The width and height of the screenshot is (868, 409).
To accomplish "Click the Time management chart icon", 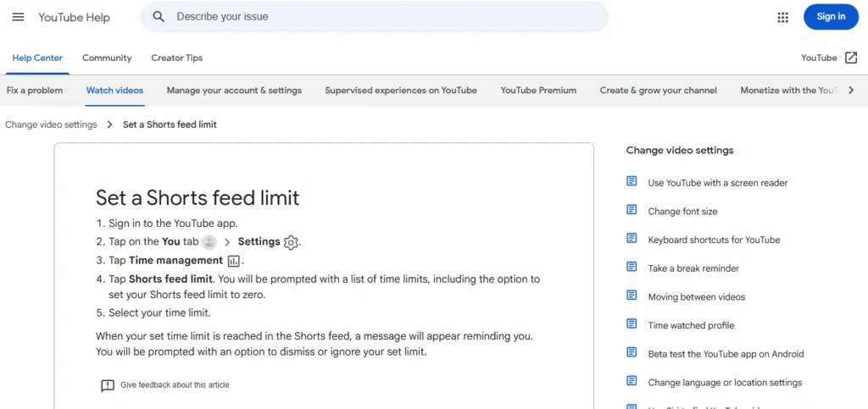I will (x=233, y=261).
